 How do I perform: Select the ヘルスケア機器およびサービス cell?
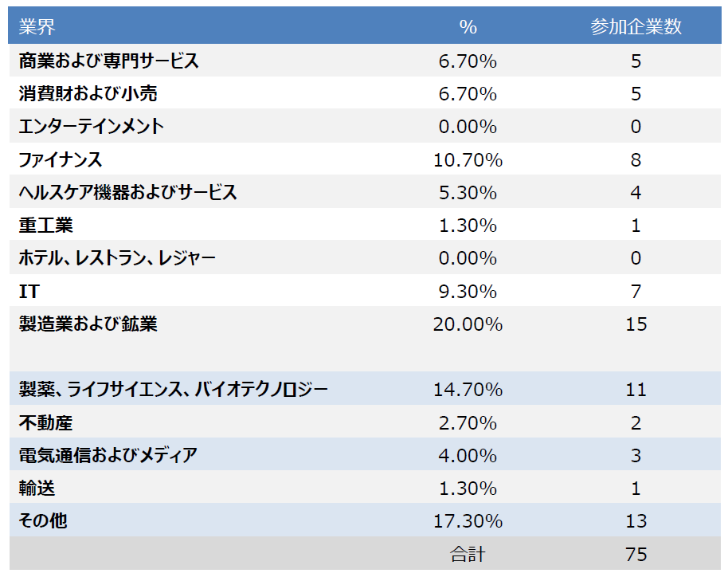point(128,193)
